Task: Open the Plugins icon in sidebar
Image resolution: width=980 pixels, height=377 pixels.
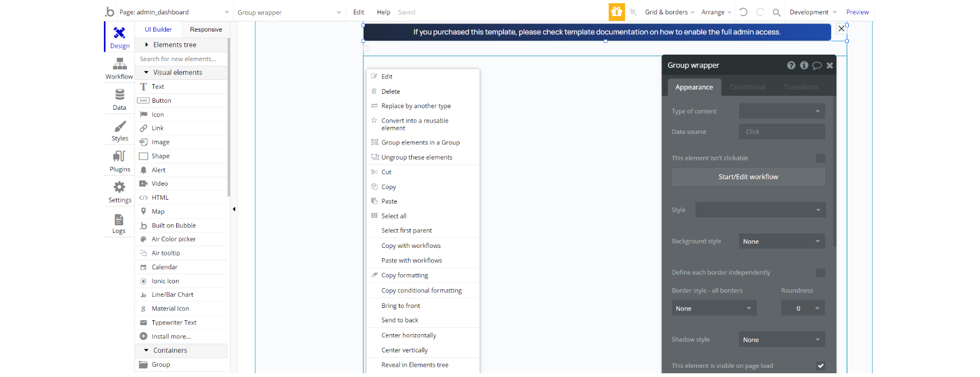Action: coord(119,156)
